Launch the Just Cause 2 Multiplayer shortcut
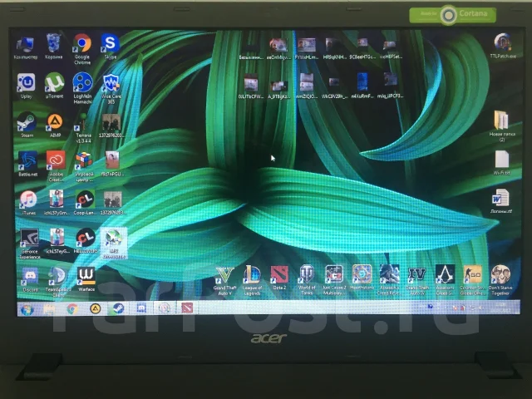 click(x=334, y=280)
